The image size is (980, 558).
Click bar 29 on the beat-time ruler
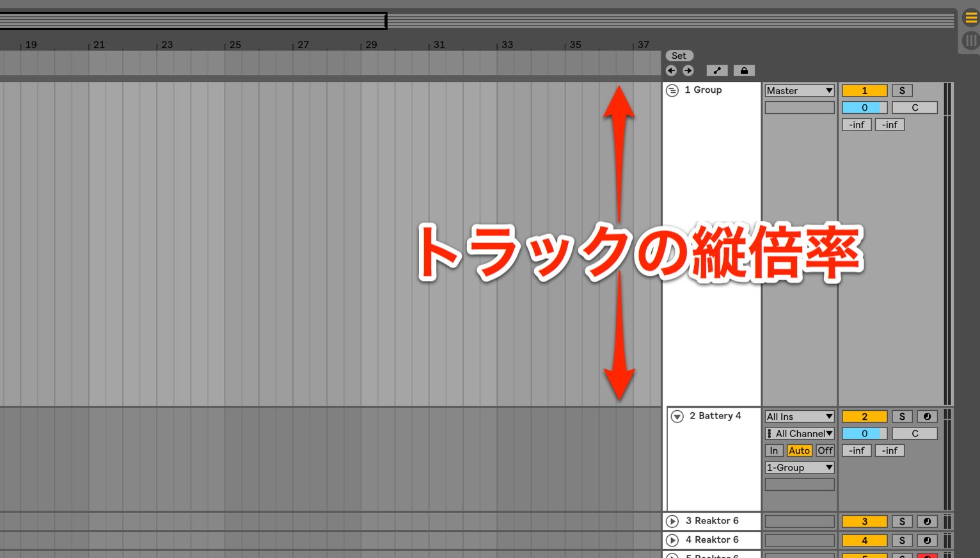click(x=371, y=45)
